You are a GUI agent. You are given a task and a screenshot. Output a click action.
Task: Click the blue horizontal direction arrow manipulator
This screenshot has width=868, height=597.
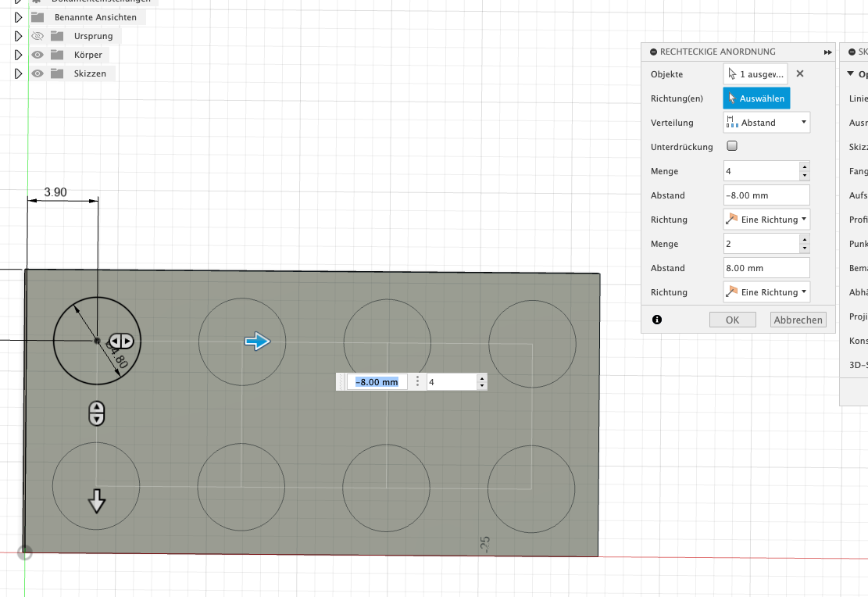(x=257, y=341)
